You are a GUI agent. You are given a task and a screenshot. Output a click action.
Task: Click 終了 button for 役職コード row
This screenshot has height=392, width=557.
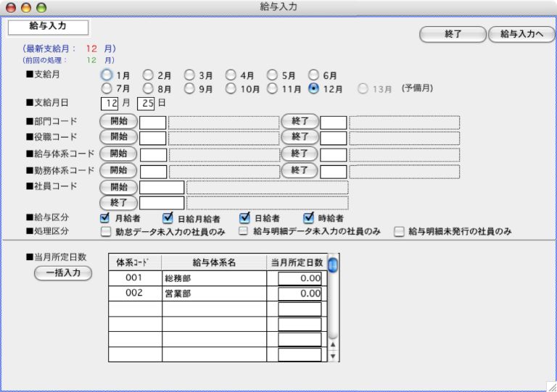300,136
